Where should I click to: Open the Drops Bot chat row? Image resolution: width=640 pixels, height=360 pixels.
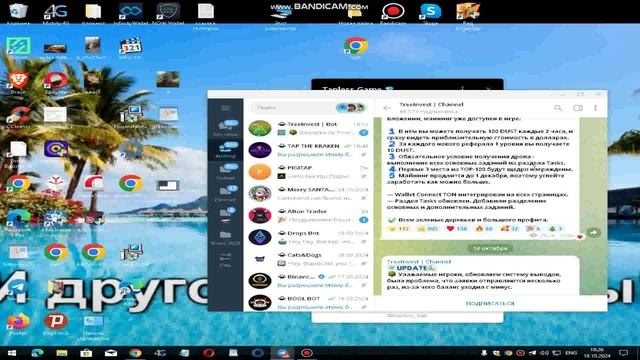(309, 237)
